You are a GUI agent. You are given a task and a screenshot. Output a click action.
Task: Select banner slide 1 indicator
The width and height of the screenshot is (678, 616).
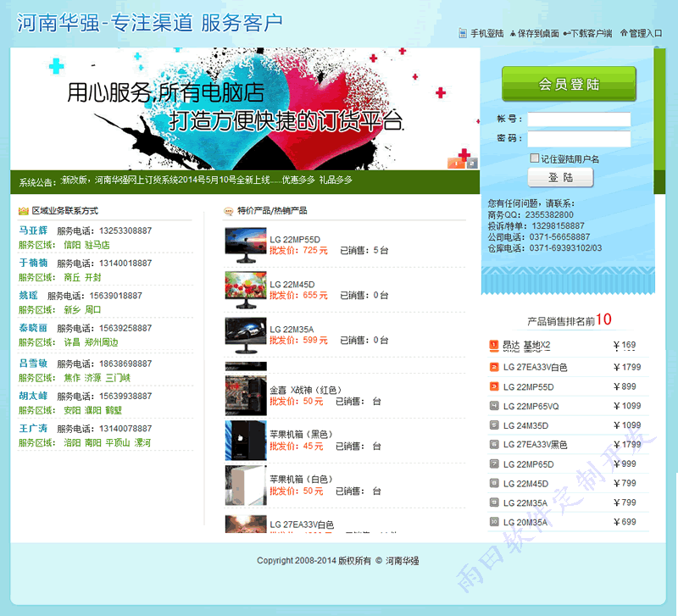(455, 164)
